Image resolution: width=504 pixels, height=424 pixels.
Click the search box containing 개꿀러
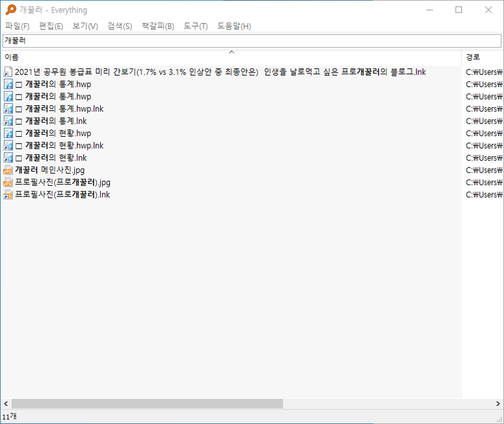pos(251,41)
